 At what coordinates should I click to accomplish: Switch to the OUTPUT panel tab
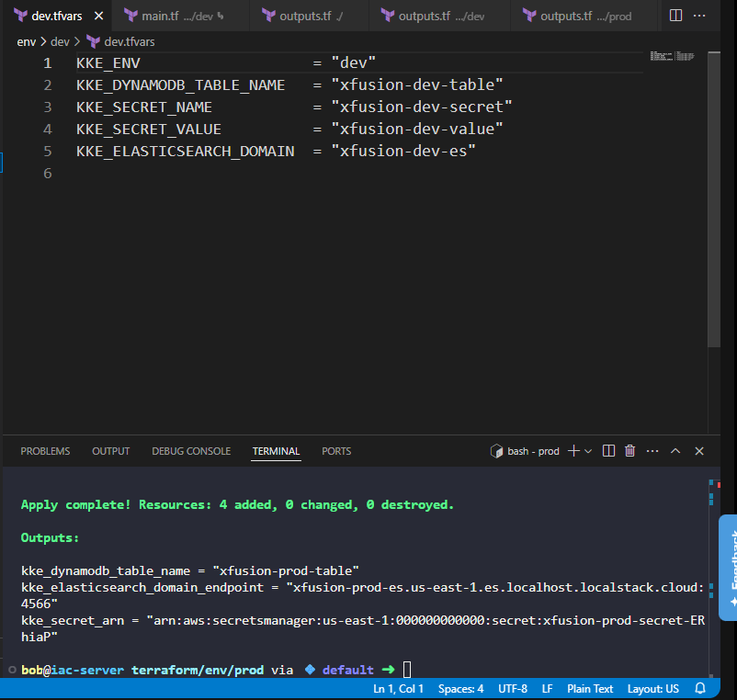[x=111, y=451]
